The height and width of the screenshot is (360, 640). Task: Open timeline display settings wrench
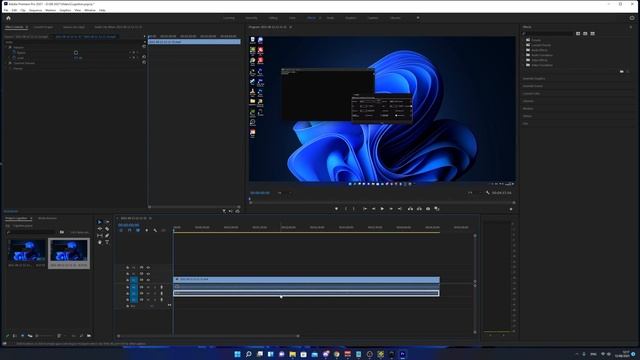click(x=155, y=230)
